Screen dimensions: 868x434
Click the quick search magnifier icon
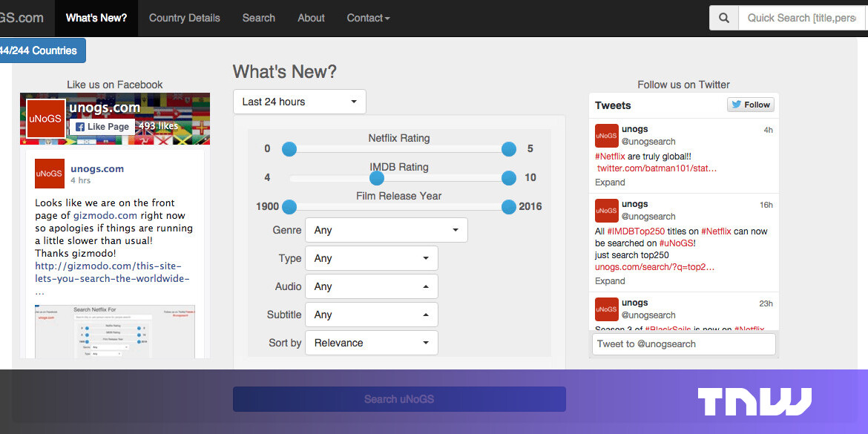[x=724, y=17]
